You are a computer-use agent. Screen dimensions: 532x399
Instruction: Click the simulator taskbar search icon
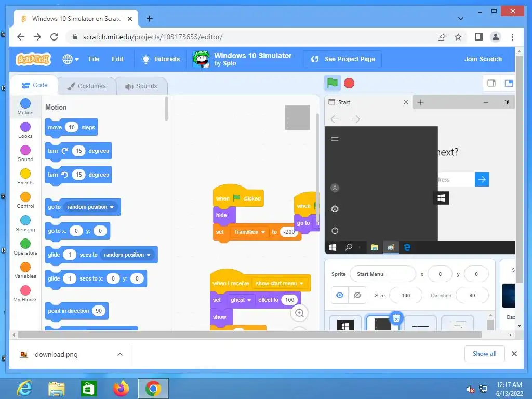coord(349,247)
